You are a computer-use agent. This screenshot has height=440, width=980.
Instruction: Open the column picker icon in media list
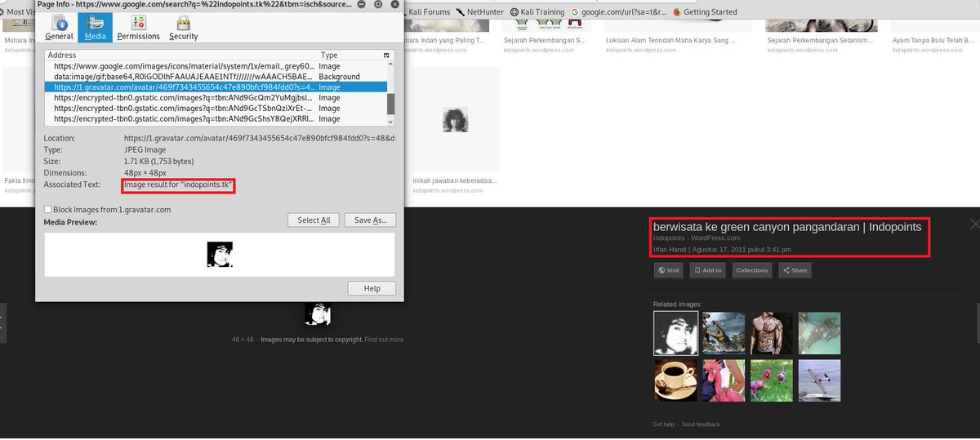point(387,55)
